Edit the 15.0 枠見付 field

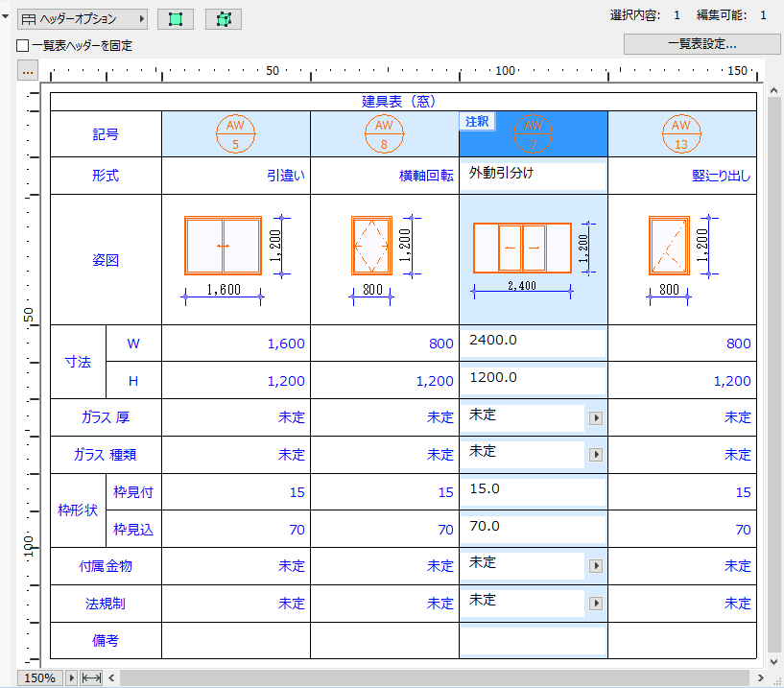click(x=533, y=490)
